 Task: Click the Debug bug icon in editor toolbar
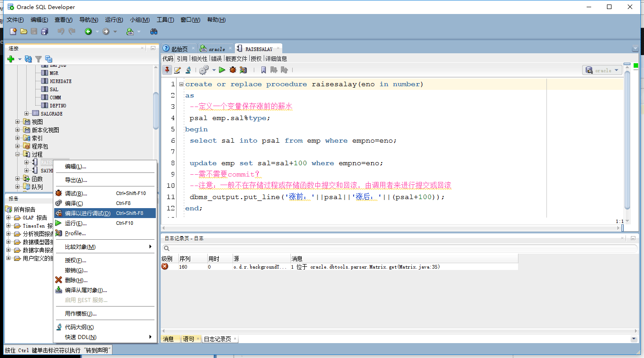pos(233,70)
